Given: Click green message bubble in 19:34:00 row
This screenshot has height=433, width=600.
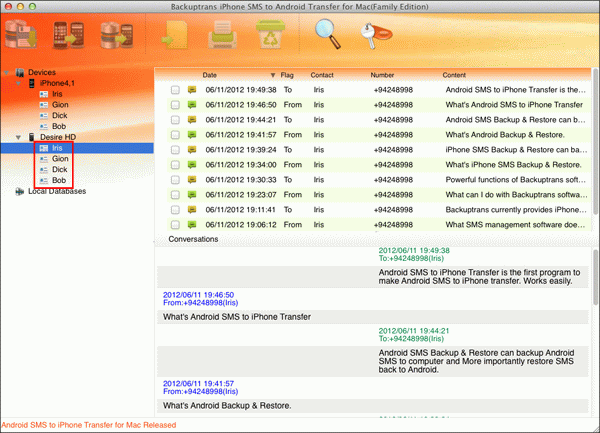Looking at the screenshot, I should [x=192, y=165].
